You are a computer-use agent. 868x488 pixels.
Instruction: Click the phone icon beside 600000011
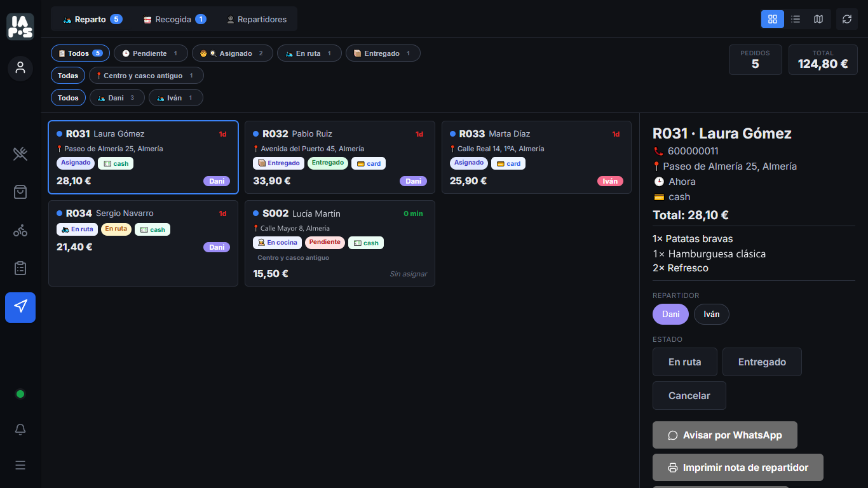tap(658, 151)
